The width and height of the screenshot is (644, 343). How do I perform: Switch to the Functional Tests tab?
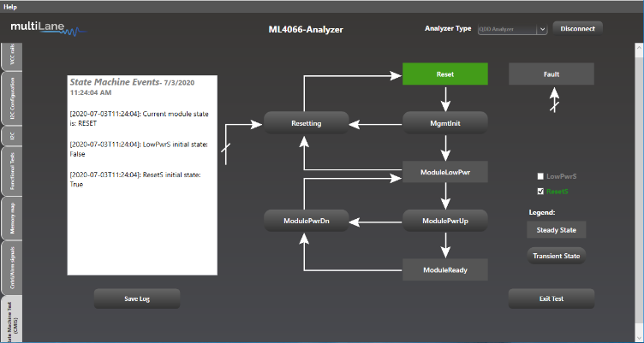(12, 170)
